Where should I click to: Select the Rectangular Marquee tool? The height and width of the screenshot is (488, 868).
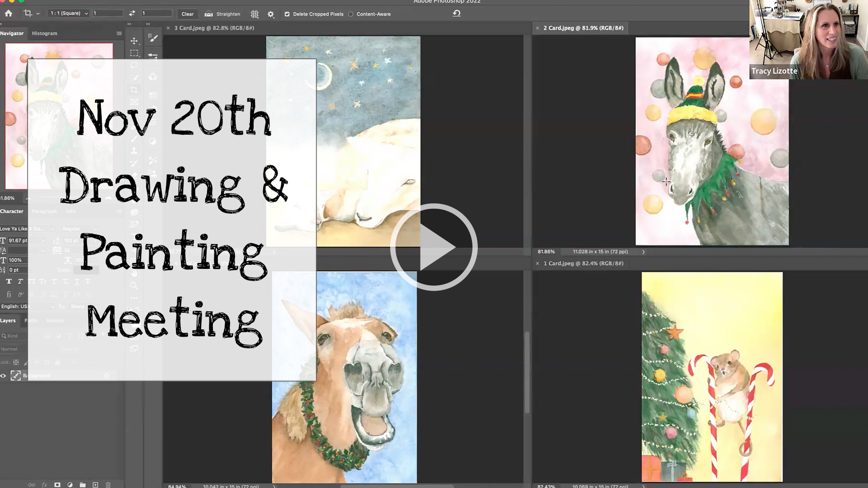click(x=134, y=53)
